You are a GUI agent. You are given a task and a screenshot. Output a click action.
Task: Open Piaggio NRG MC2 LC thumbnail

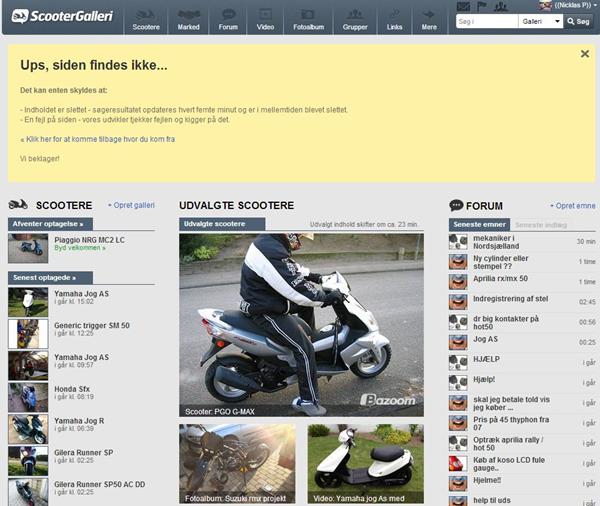[28, 249]
